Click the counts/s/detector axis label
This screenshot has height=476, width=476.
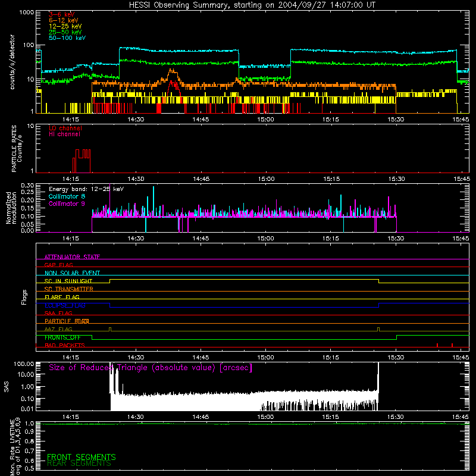click(x=12, y=62)
